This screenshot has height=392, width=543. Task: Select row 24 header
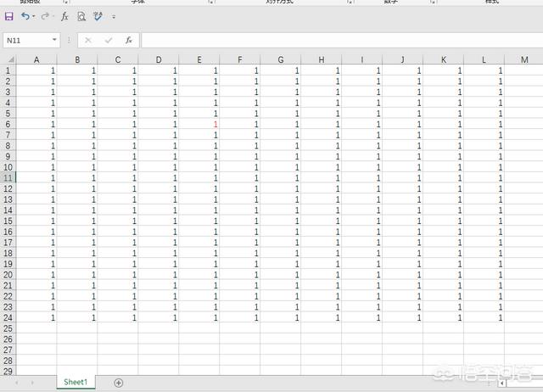(8, 317)
